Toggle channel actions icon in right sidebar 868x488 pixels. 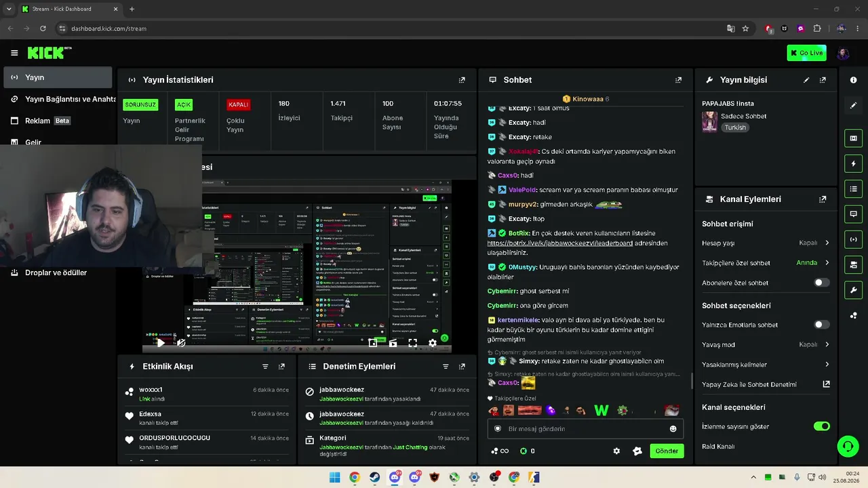point(853,264)
